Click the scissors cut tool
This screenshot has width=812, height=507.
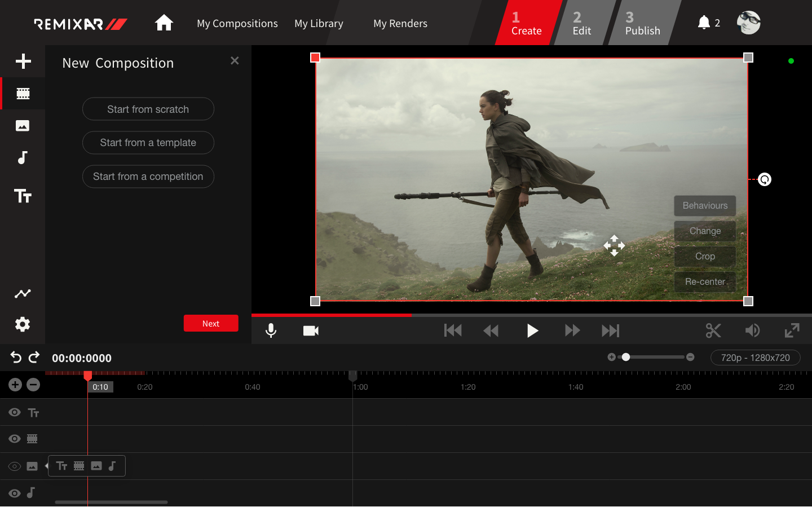713,330
